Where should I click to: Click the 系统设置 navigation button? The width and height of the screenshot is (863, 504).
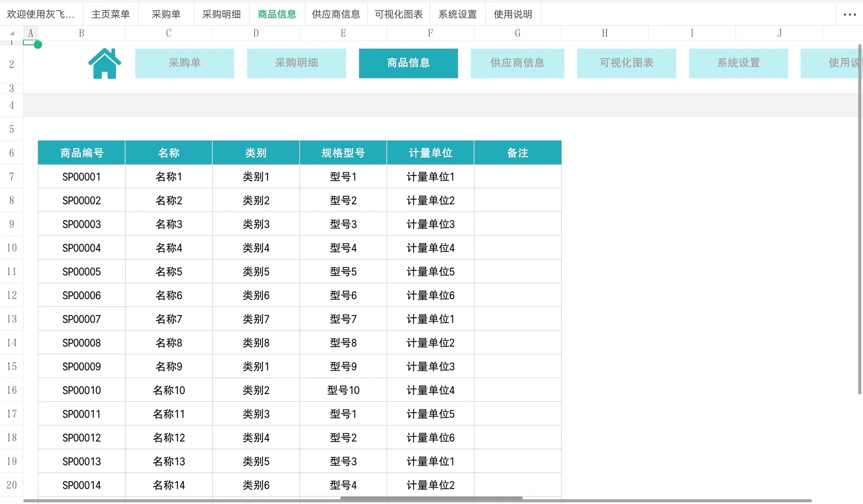[738, 63]
